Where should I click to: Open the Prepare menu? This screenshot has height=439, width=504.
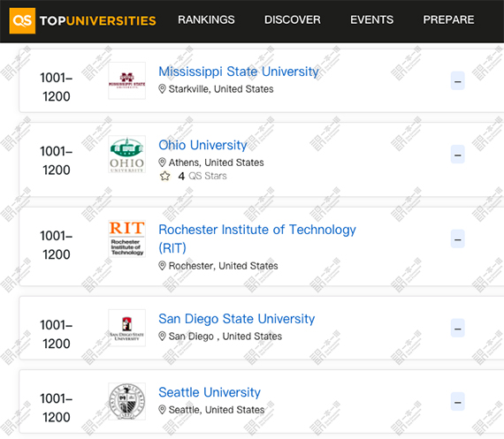(448, 20)
